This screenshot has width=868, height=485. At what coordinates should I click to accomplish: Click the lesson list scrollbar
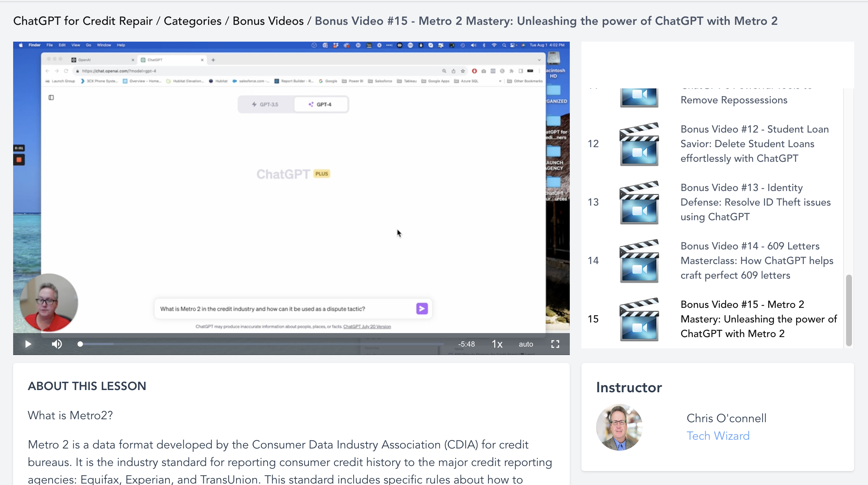[x=849, y=310]
